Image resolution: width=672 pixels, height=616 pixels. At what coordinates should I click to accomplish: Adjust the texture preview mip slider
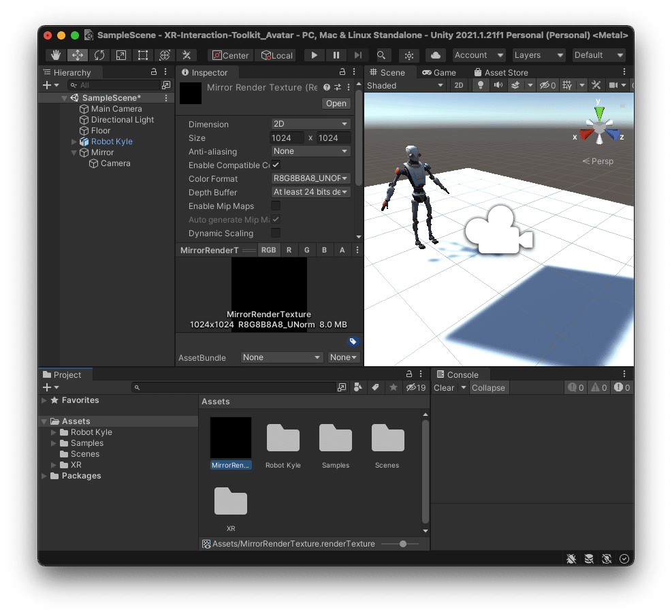point(249,250)
